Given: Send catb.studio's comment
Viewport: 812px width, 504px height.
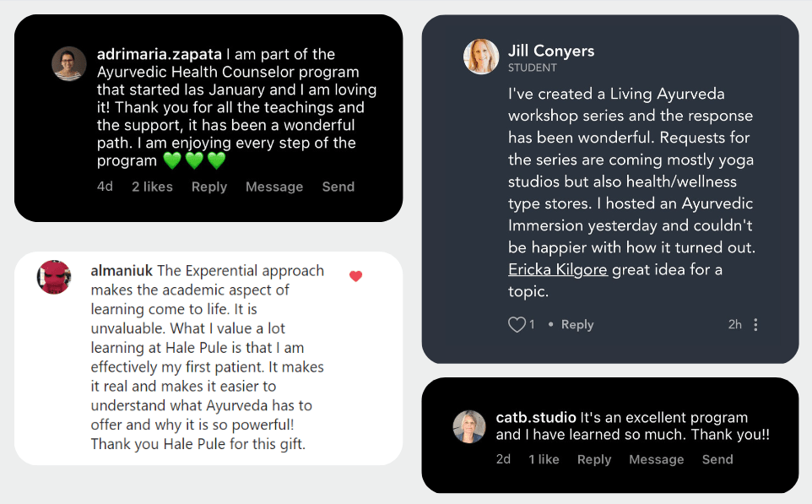Looking at the screenshot, I should tap(717, 459).
